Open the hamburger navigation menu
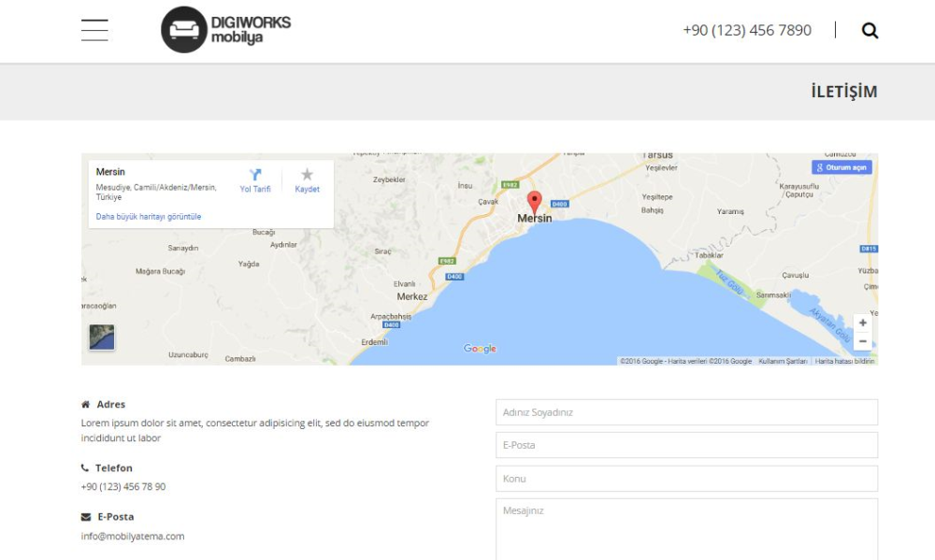 94,30
